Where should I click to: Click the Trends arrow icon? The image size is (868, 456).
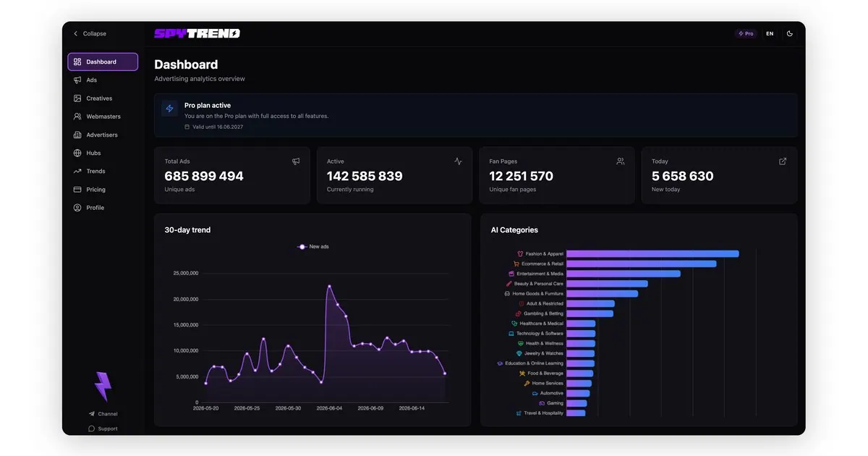77,171
